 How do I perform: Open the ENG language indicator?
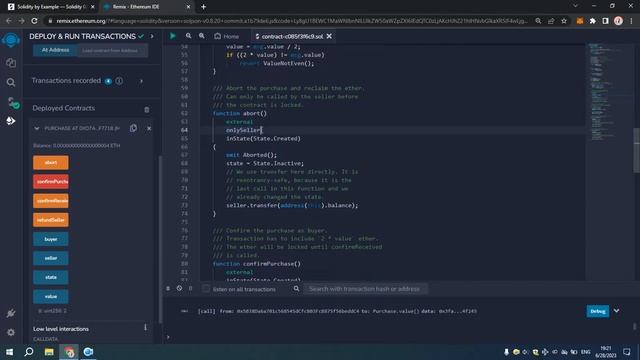point(586,352)
